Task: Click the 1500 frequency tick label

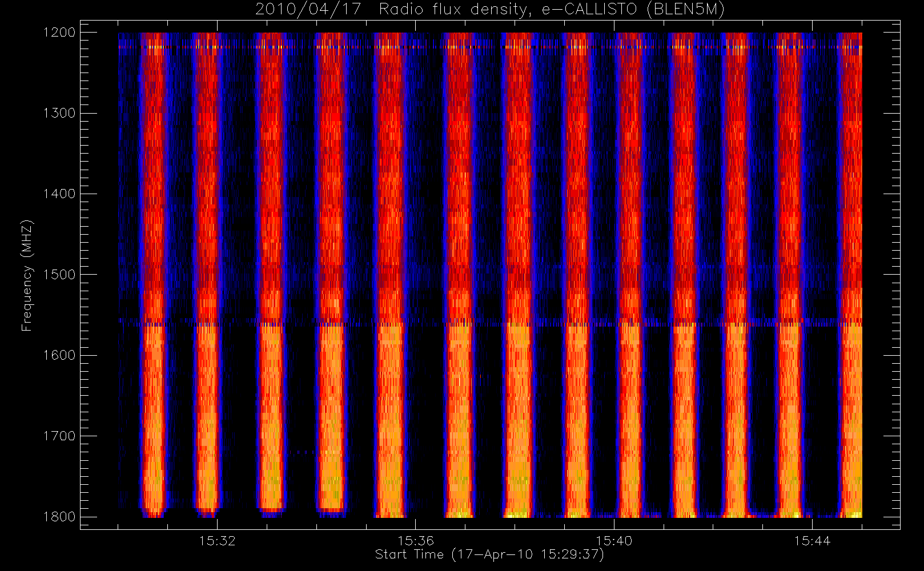Action: [59, 274]
